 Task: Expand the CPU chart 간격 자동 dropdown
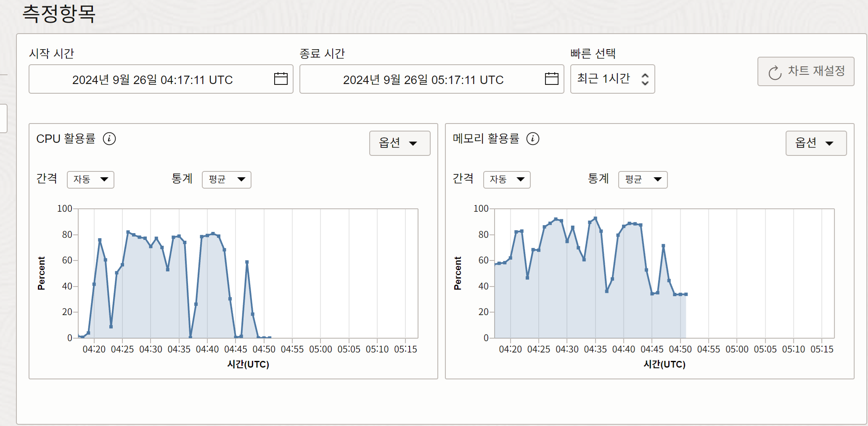pos(90,180)
